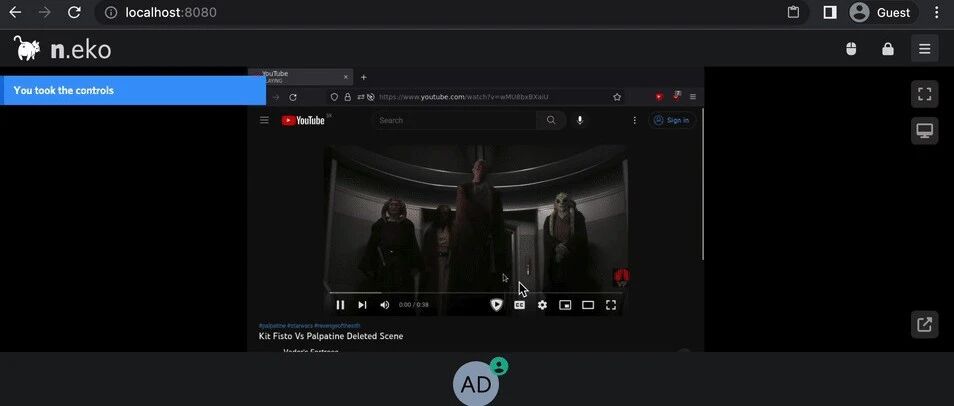Click the red extension icon in toolbar

click(x=659, y=97)
